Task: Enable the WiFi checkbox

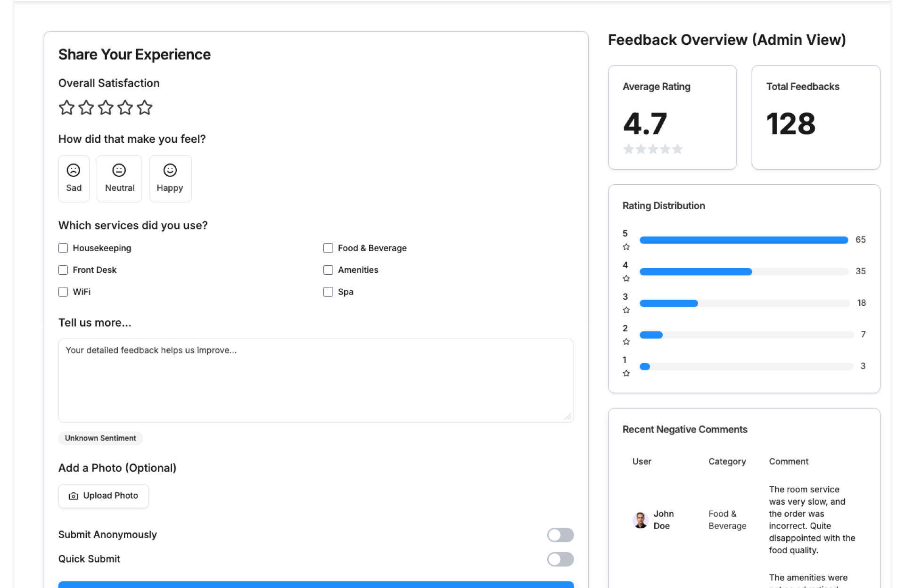Action: pyautogui.click(x=63, y=292)
